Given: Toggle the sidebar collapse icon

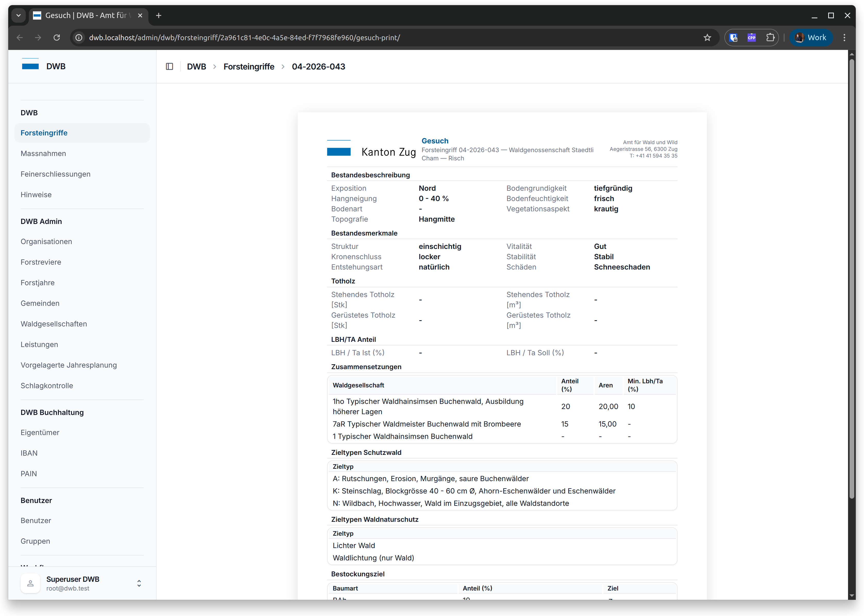Looking at the screenshot, I should (x=169, y=67).
